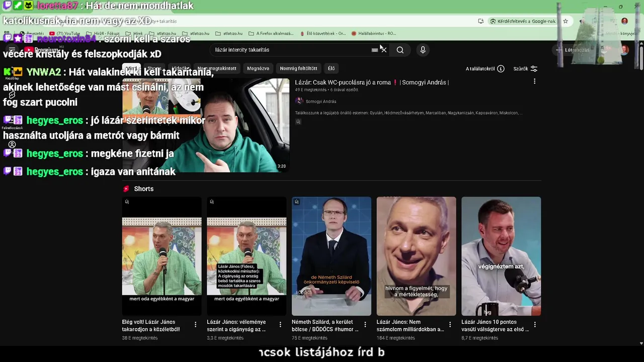644x362 pixels.
Task: Select the 'Mind' filter chip
Action: click(131, 68)
